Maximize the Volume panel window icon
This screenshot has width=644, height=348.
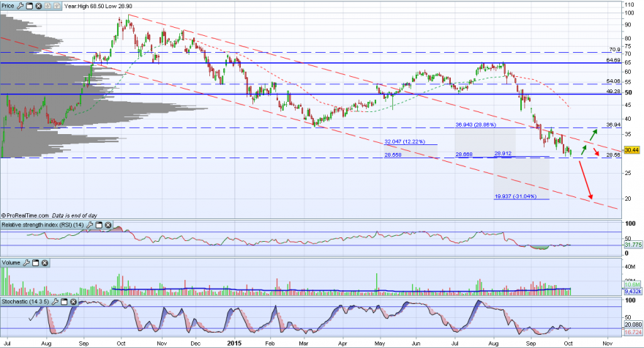(x=35, y=262)
